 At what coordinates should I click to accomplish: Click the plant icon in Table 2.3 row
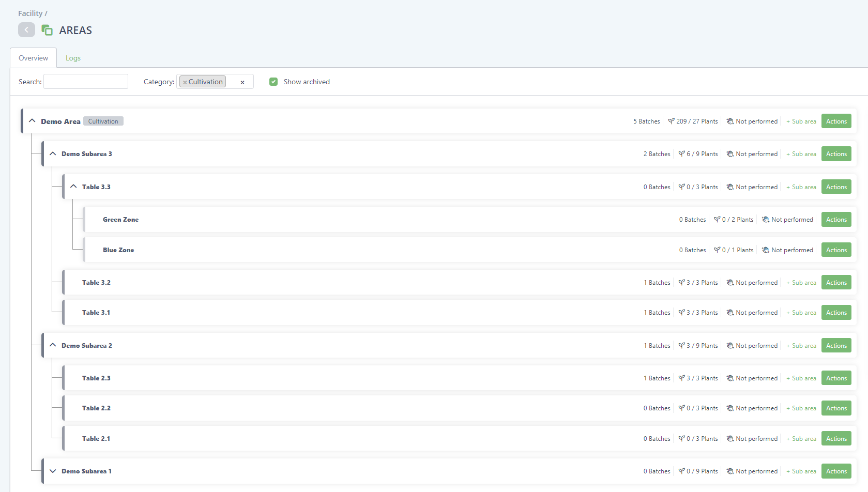(681, 378)
